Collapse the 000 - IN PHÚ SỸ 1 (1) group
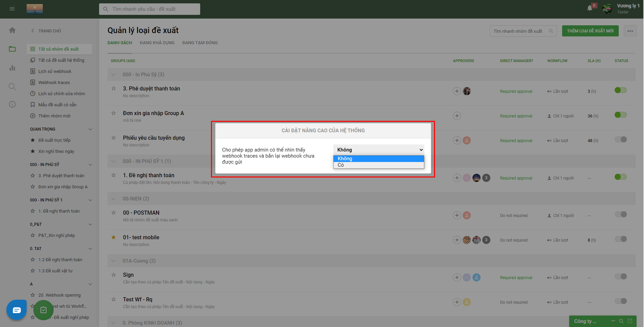 click(114, 161)
